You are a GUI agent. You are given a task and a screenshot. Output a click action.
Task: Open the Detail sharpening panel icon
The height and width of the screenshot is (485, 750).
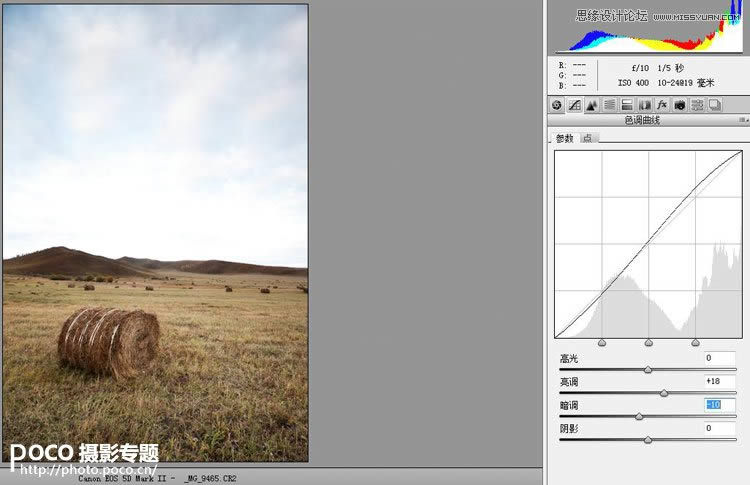592,105
